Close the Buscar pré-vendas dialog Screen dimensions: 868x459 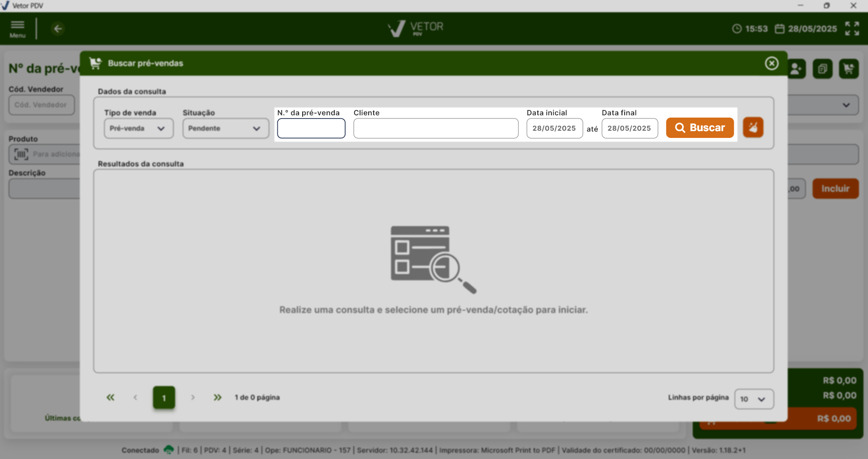[772, 63]
